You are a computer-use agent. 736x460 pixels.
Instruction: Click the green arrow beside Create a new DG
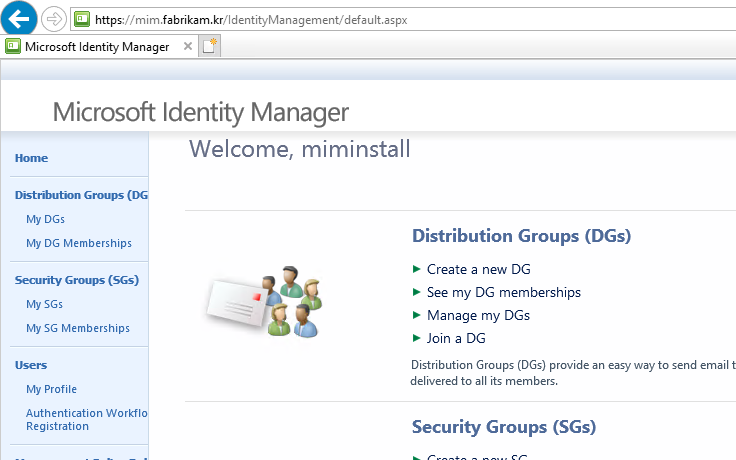point(416,269)
